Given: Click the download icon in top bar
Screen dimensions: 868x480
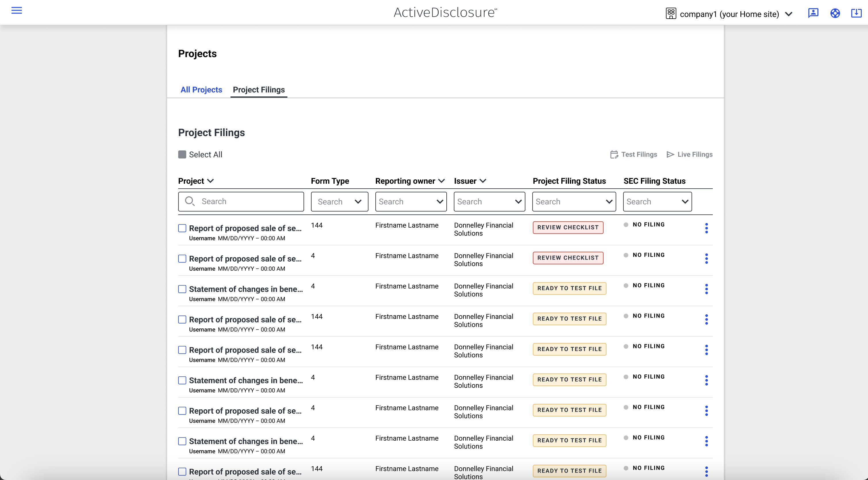Looking at the screenshot, I should (x=856, y=13).
